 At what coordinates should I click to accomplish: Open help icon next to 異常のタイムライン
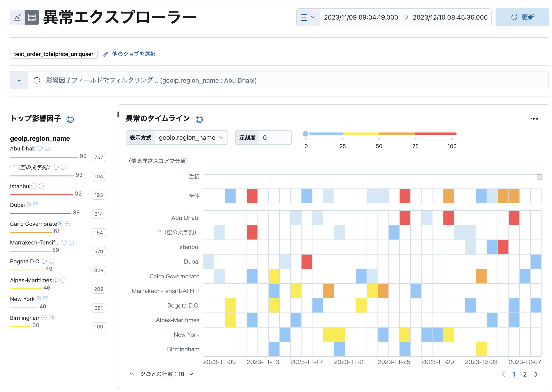click(199, 119)
